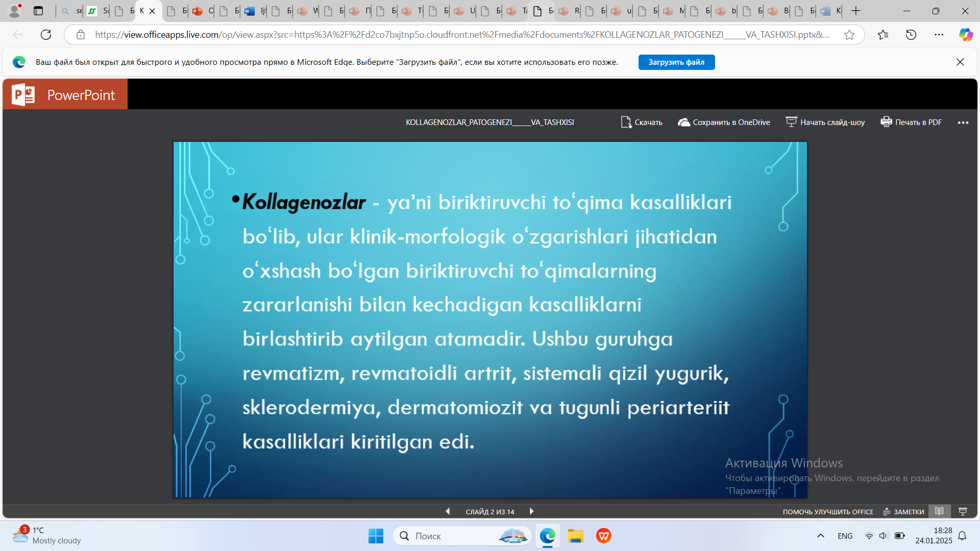Open a new browser tab
980x551 pixels.
[x=856, y=11]
